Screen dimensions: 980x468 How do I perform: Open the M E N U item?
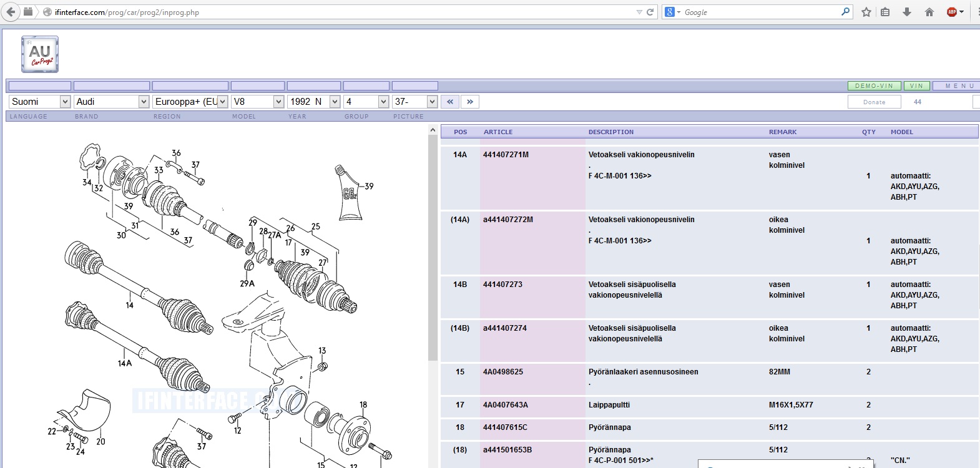tap(959, 86)
